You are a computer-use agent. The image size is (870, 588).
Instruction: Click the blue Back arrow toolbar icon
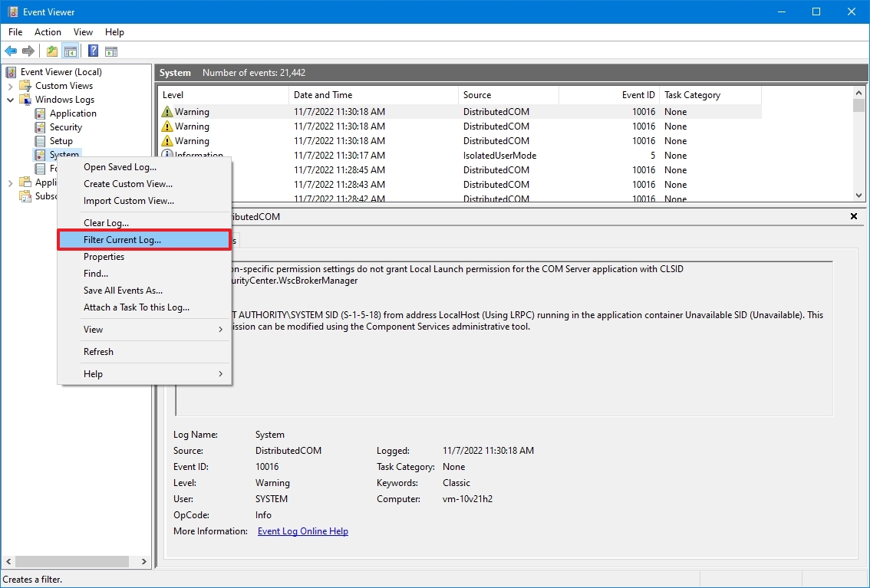tap(11, 51)
